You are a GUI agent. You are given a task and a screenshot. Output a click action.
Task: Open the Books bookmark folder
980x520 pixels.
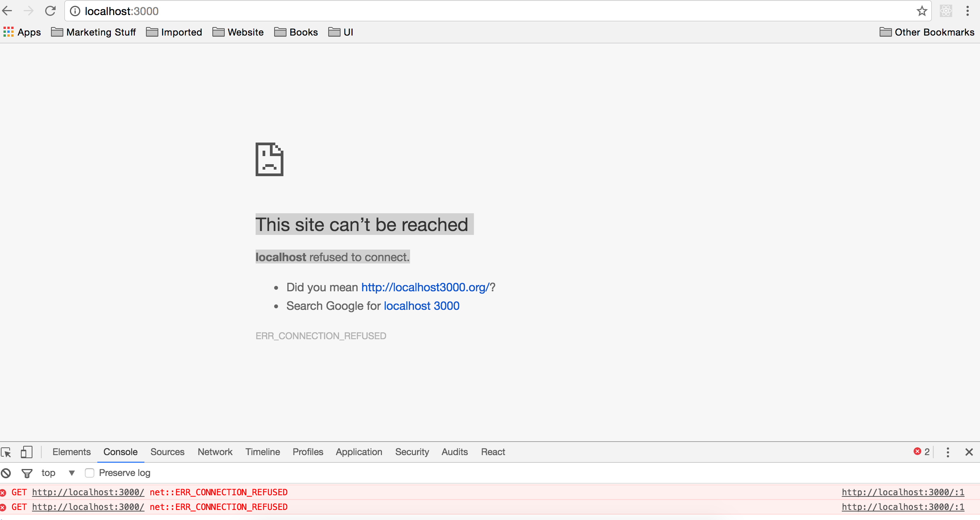click(x=296, y=32)
